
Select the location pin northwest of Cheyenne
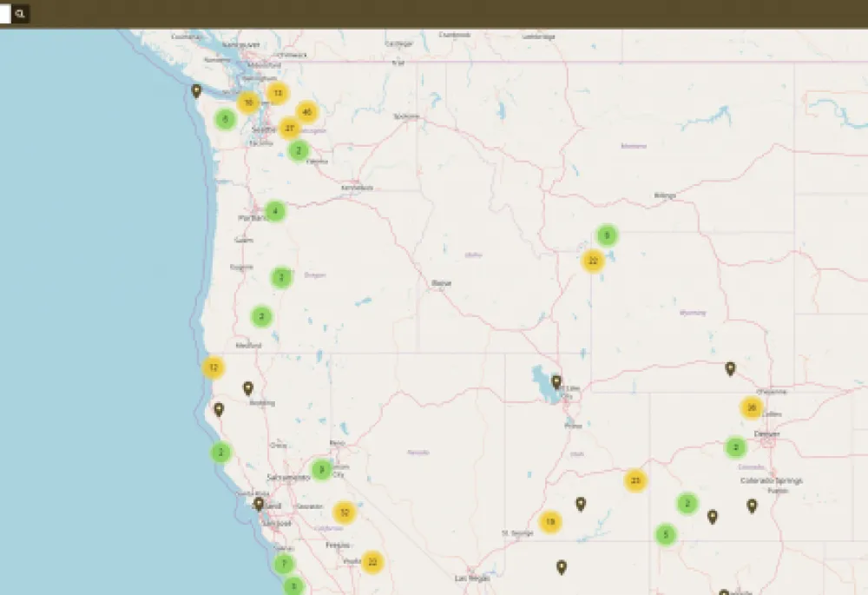click(x=730, y=368)
